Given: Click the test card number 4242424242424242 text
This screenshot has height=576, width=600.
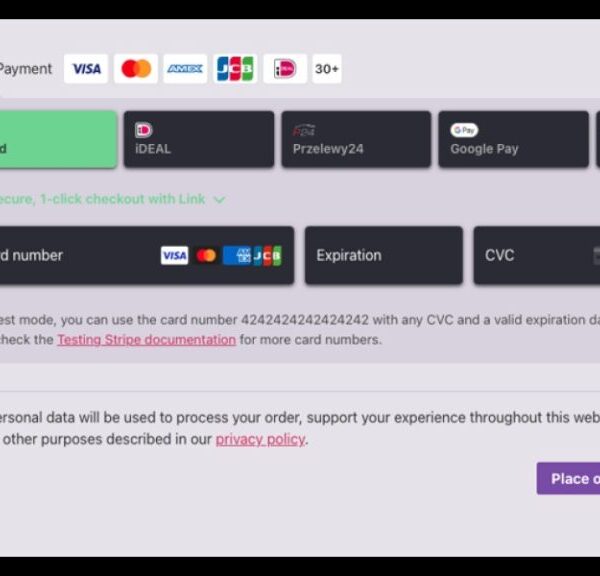Looking at the screenshot, I should 305,320.
